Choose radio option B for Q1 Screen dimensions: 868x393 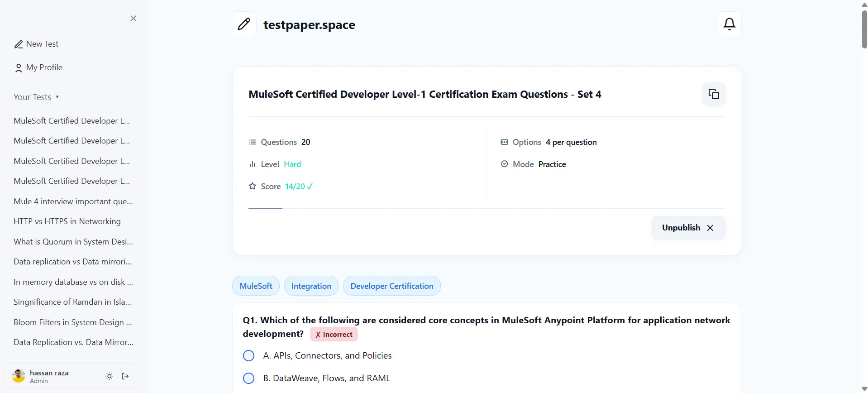click(x=248, y=379)
